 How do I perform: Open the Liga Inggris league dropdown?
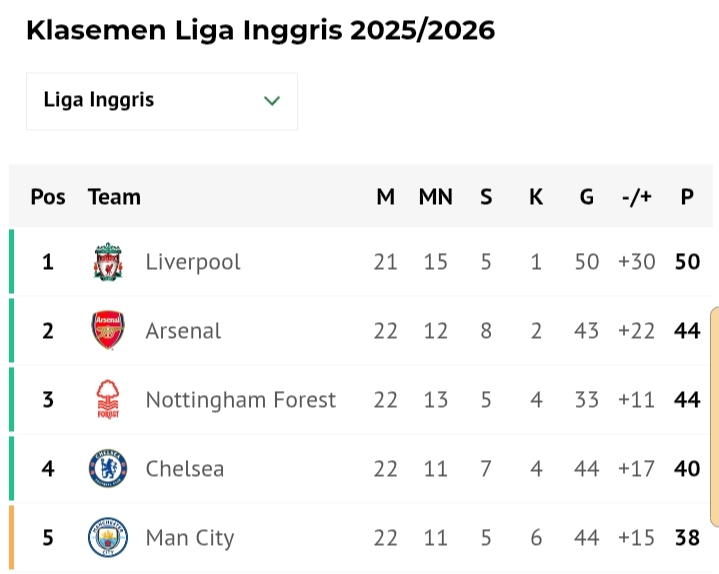pyautogui.click(x=162, y=101)
